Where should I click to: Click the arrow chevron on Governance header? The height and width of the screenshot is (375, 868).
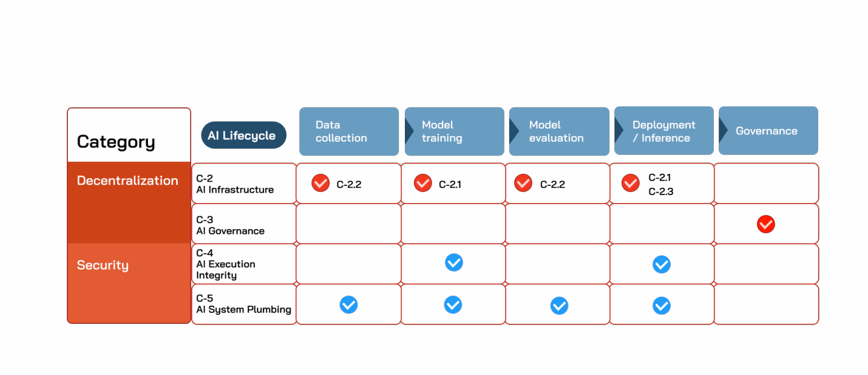click(x=724, y=131)
